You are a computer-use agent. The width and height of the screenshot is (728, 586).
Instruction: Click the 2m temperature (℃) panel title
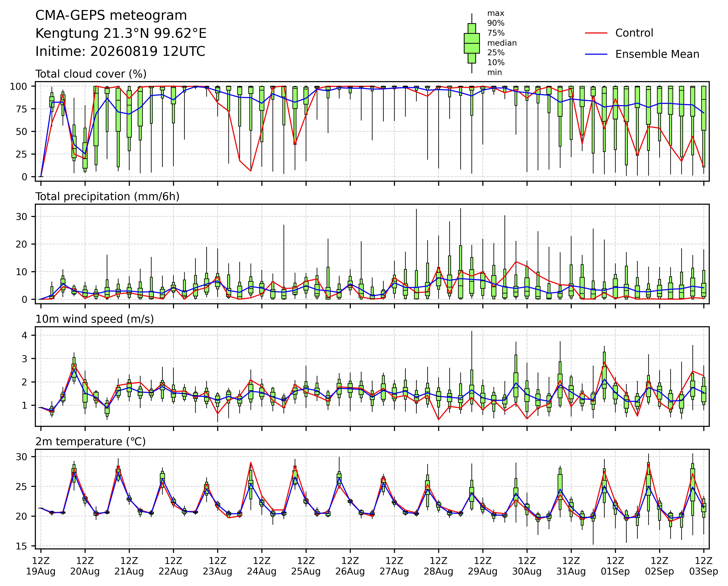tap(90, 442)
